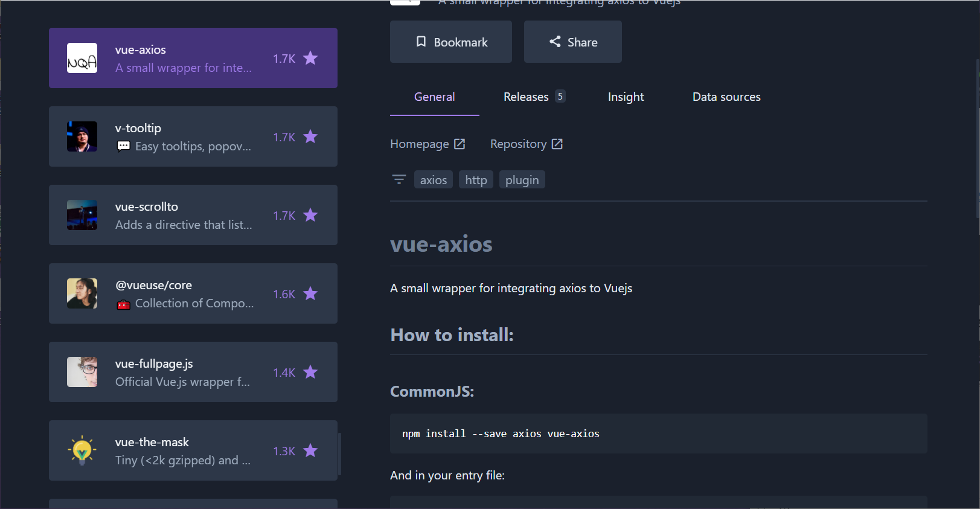Viewport: 980px width, 509px height.
Task: Click the 1.3K stars count
Action: [284, 451]
